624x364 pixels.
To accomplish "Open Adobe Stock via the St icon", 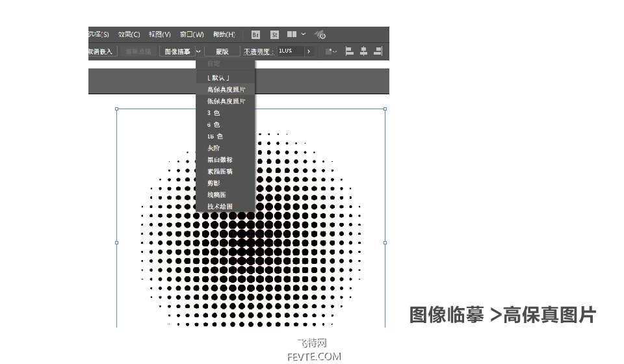I will (274, 34).
